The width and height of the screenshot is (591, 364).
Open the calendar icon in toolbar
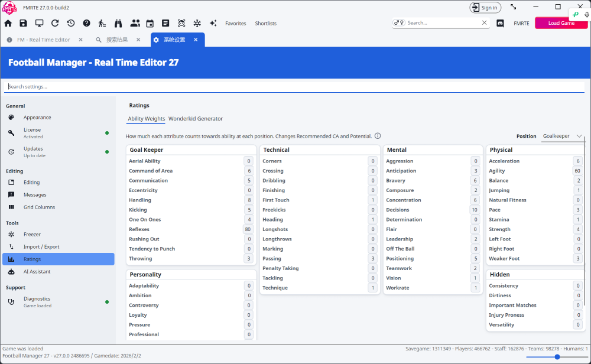point(150,24)
